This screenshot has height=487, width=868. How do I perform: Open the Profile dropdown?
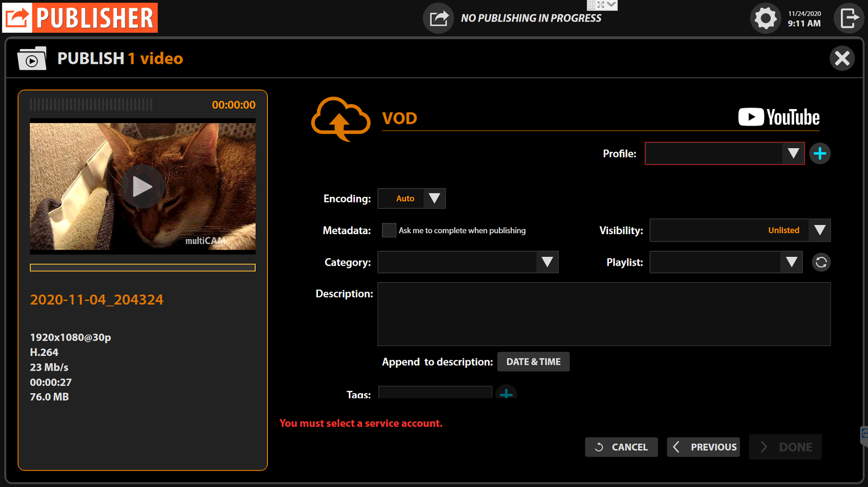(724, 154)
